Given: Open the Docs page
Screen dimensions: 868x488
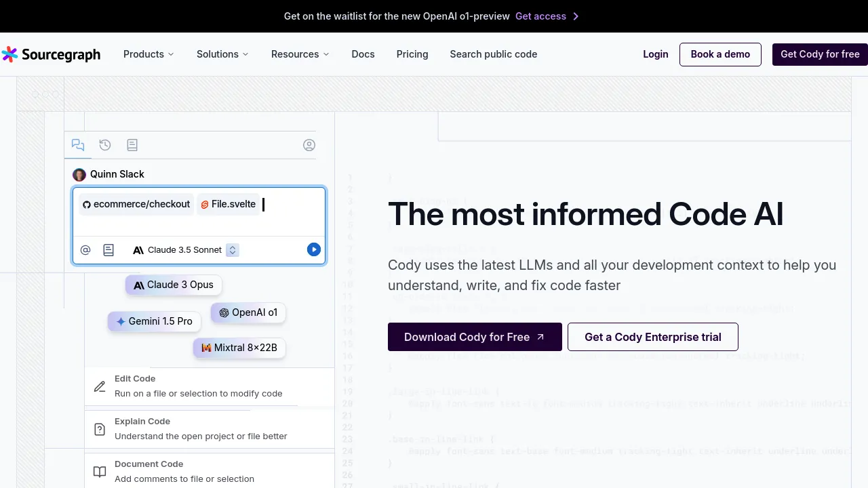Looking at the screenshot, I should [363, 54].
